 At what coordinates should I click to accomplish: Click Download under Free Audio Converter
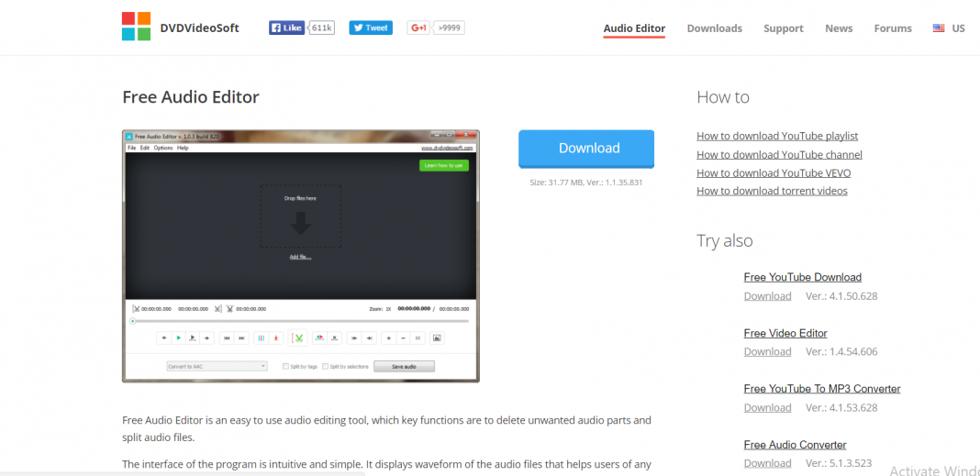pos(767,463)
